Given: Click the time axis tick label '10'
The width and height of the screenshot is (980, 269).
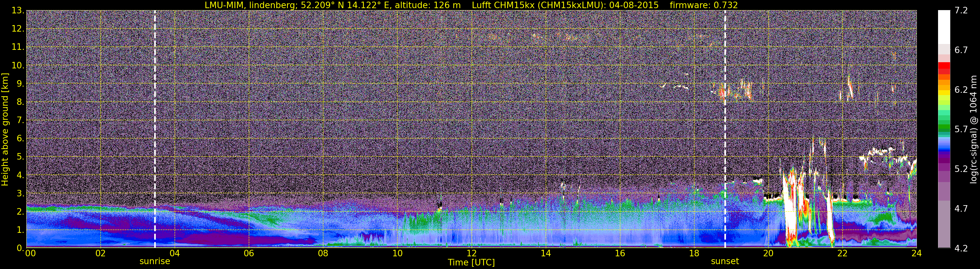Looking at the screenshot, I should tap(397, 253).
